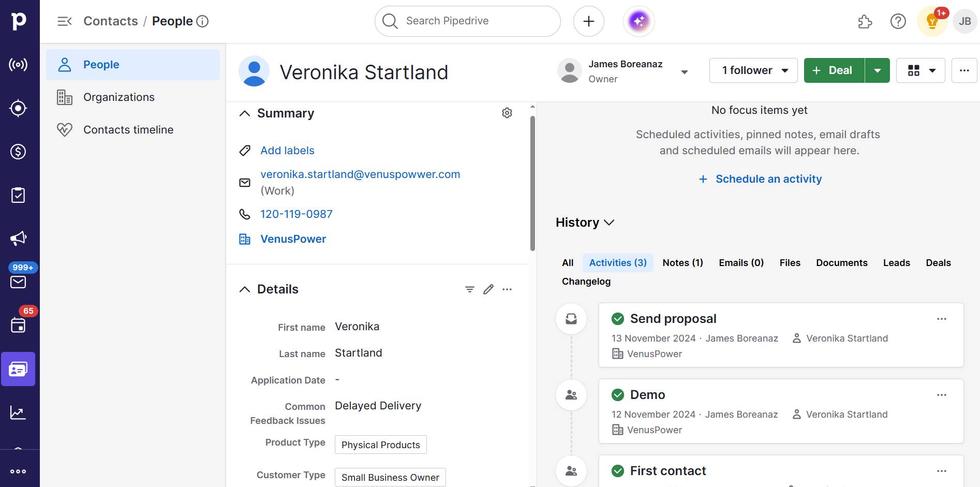The width and height of the screenshot is (980, 487).
Task: Switch to the Emails tab
Action: click(740, 262)
